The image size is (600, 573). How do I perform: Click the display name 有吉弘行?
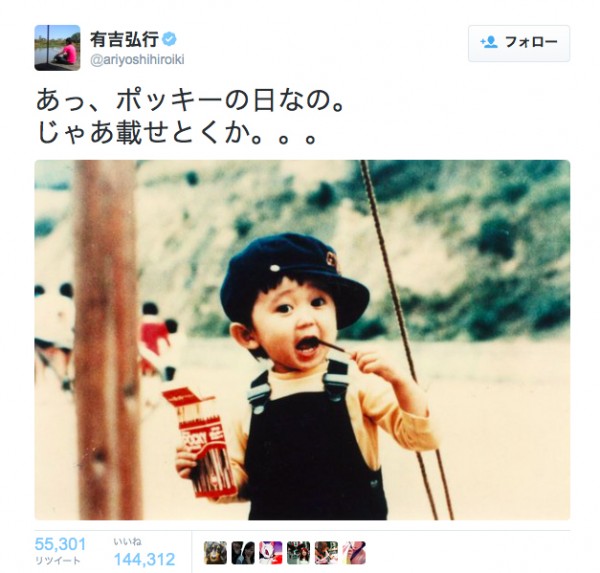tap(125, 39)
